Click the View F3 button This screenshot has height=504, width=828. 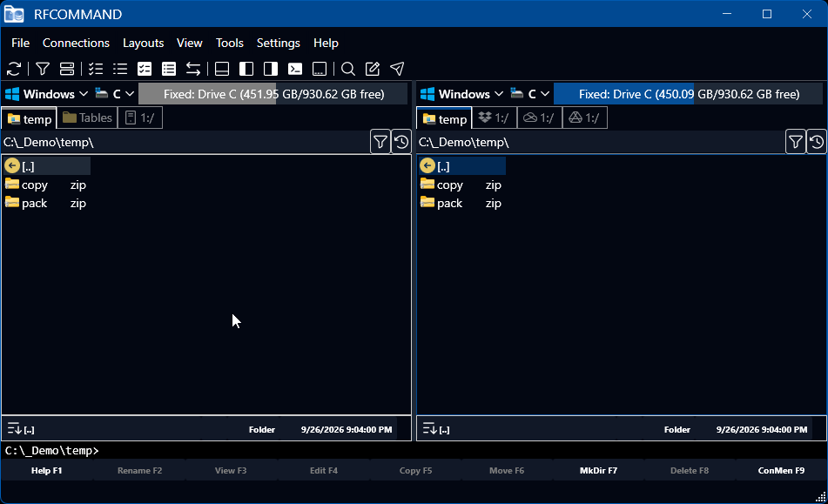tap(231, 470)
